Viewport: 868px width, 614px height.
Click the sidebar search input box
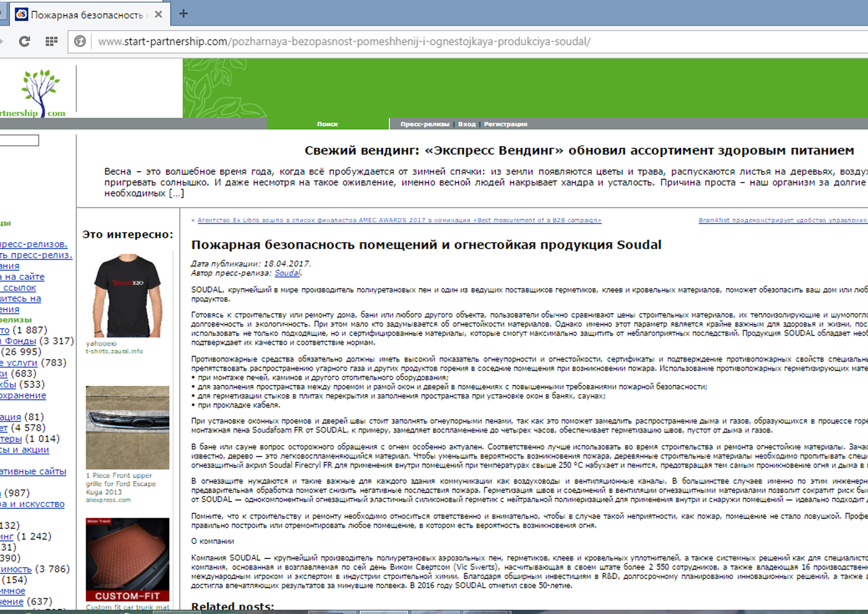pyautogui.click(x=19, y=140)
